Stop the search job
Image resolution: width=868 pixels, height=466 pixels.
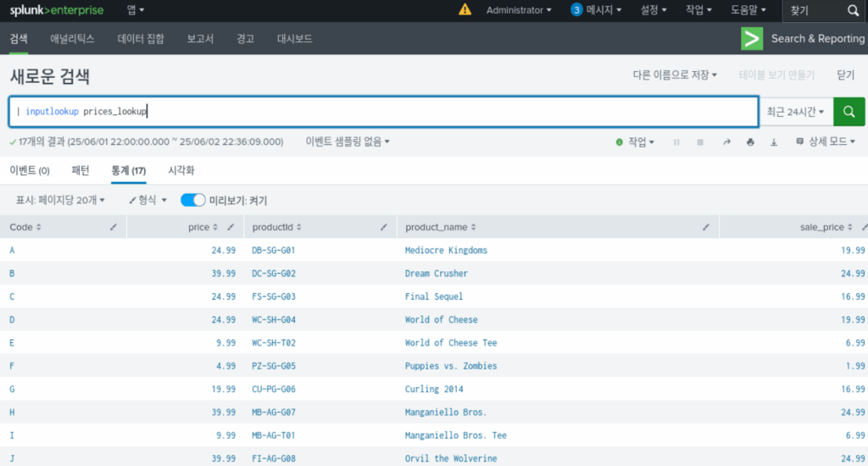[x=700, y=142]
